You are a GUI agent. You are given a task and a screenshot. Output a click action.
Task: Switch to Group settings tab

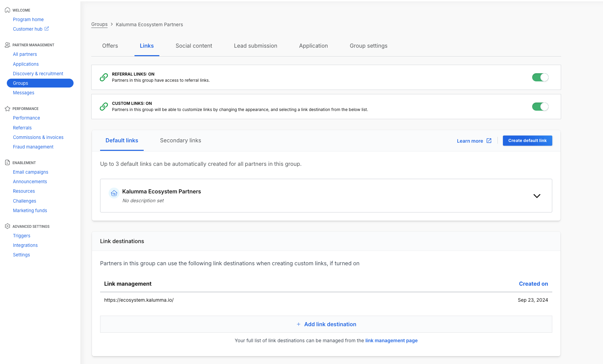click(369, 46)
